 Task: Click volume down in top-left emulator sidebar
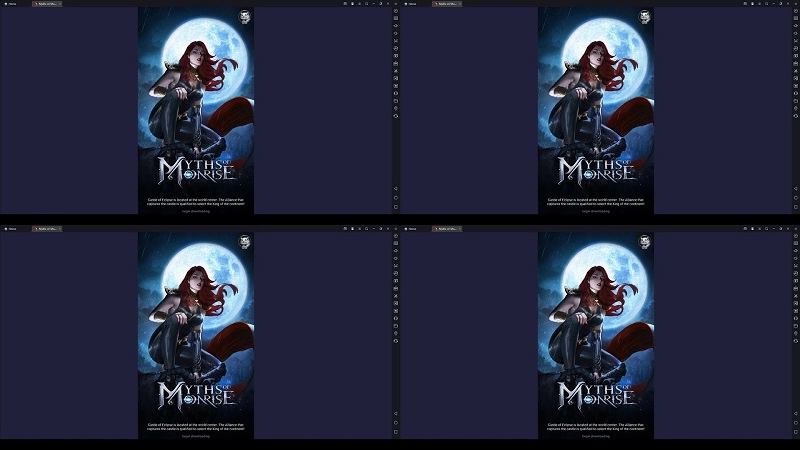tap(396, 33)
